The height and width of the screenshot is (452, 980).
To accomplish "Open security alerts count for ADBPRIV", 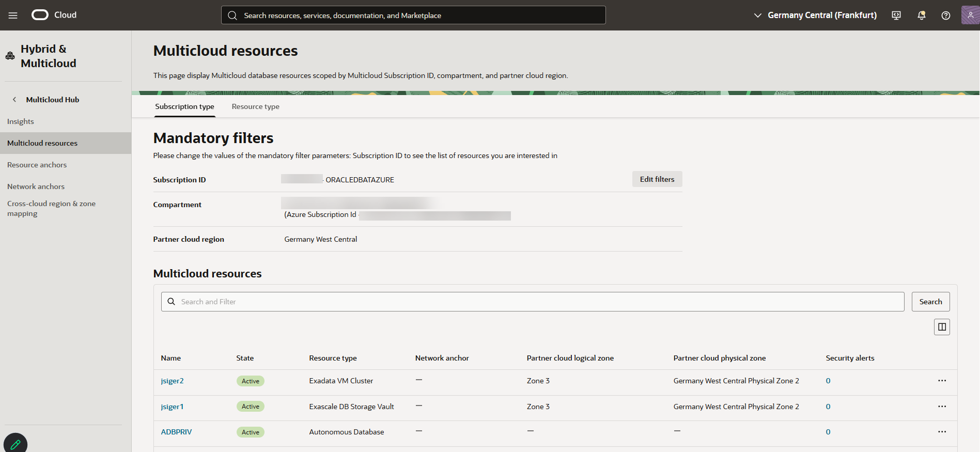I will click(828, 432).
